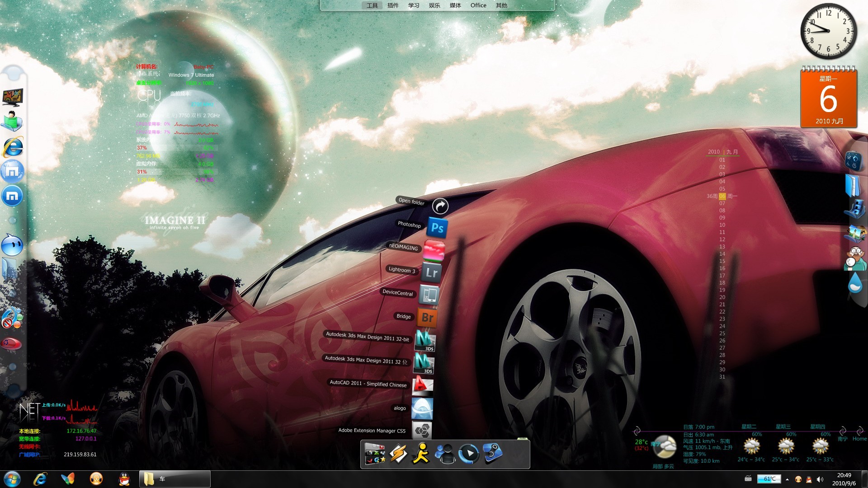Open the pictures folder icon in right sidebar
868x488 pixels.
[x=855, y=234]
